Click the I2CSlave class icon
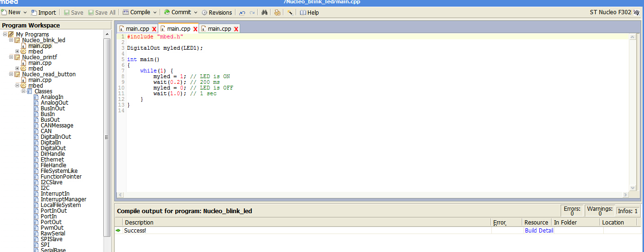Screen dimensions: 644x252 point(36,182)
